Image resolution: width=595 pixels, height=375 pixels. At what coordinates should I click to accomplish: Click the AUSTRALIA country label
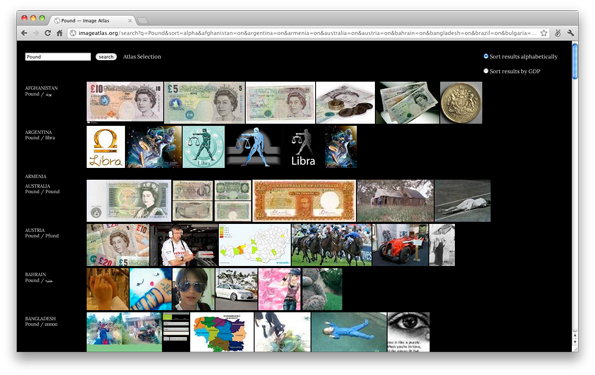point(38,186)
